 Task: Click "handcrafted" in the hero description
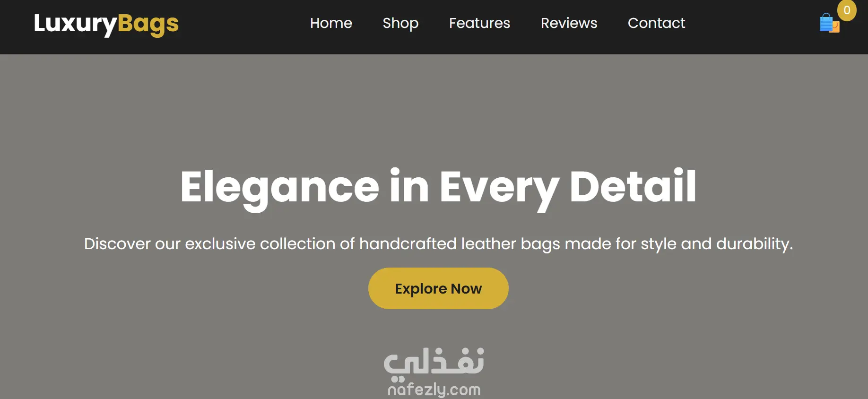[408, 243]
